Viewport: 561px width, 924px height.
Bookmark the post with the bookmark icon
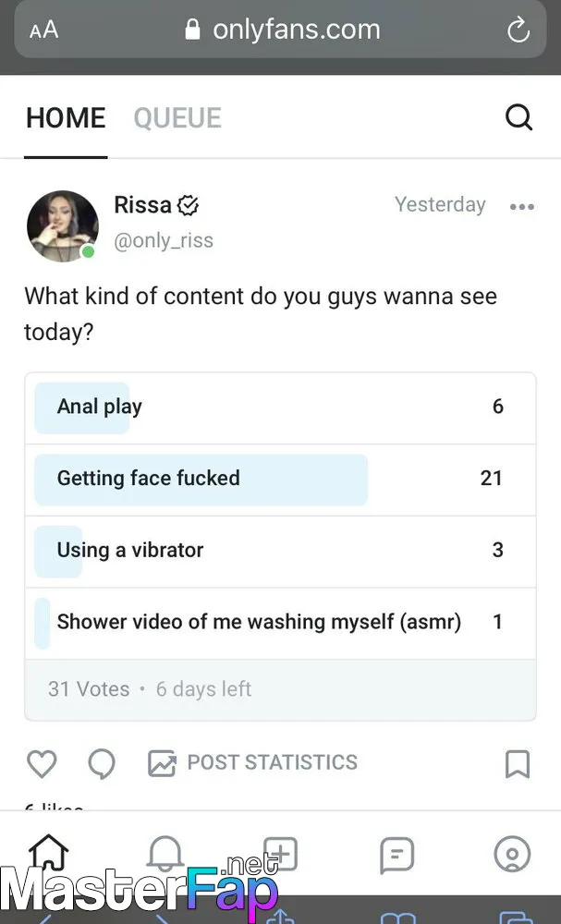[518, 764]
